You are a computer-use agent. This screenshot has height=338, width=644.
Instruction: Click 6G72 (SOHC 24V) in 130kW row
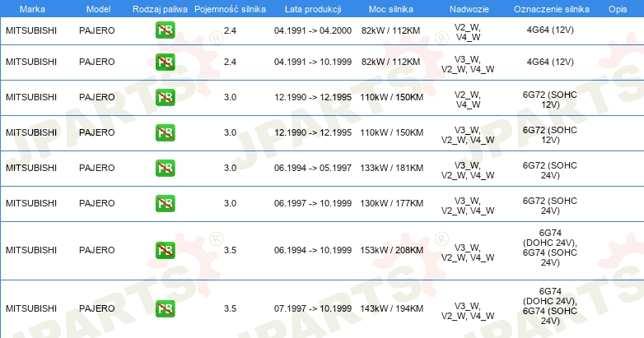[x=550, y=206]
